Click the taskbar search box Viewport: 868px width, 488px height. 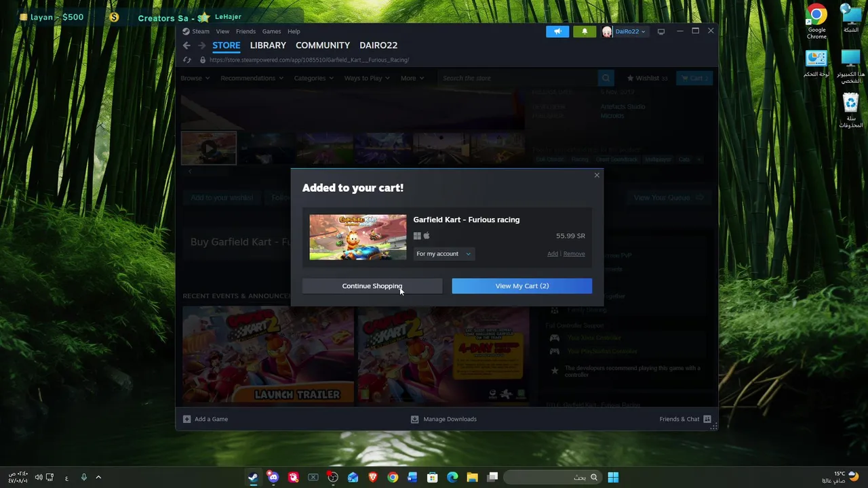(x=551, y=477)
